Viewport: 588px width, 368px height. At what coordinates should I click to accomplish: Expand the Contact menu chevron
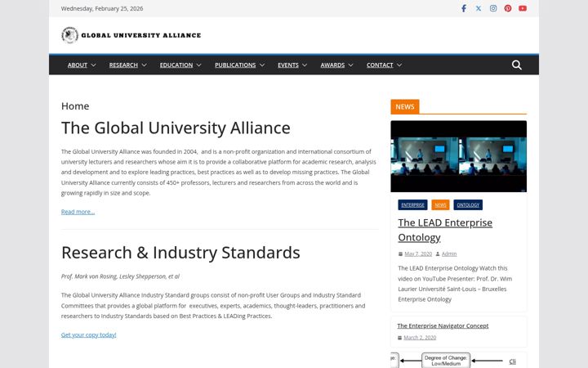(399, 65)
